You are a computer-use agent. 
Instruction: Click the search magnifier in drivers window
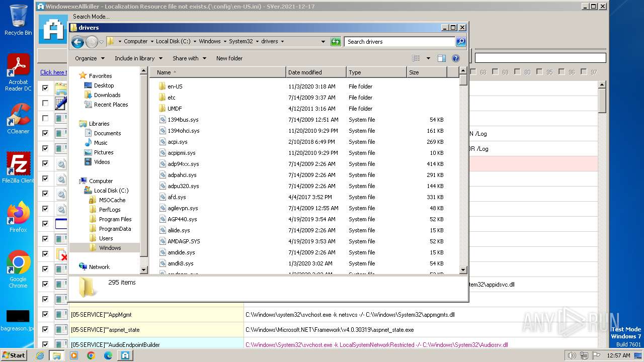pyautogui.click(x=460, y=42)
